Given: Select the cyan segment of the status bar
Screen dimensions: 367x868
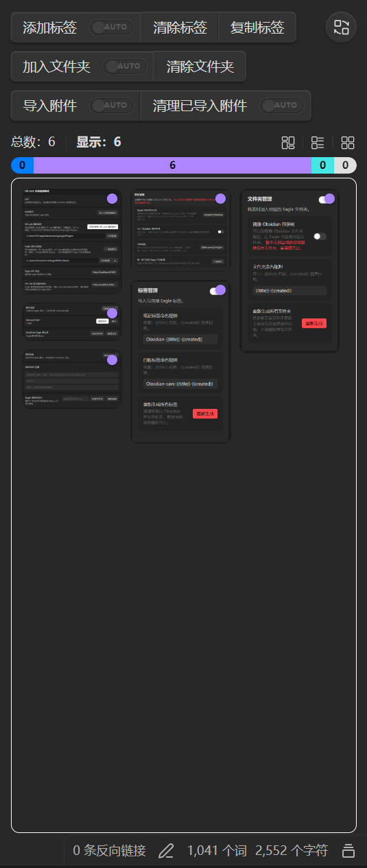Looking at the screenshot, I should pos(322,165).
